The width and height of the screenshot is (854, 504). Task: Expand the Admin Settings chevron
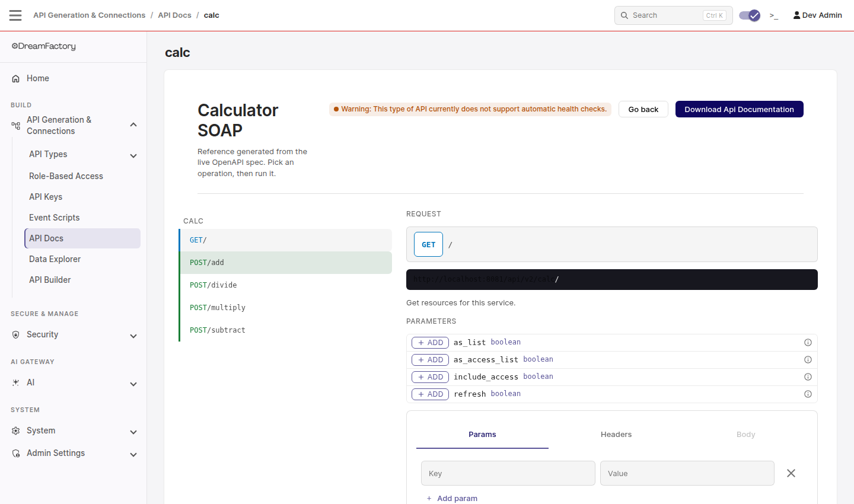tap(133, 454)
